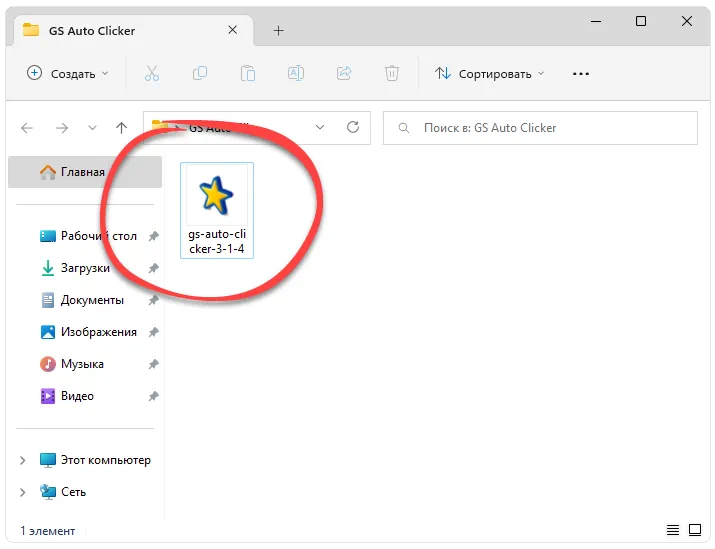
Task: Select the gs-auto-clicker-3-1-4 file
Action: (217, 210)
